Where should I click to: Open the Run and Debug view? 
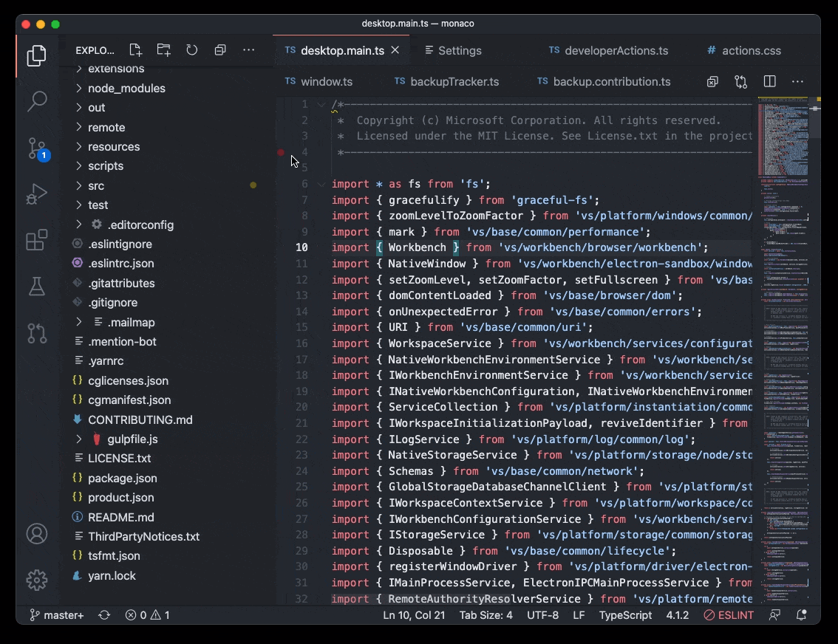[x=37, y=194]
